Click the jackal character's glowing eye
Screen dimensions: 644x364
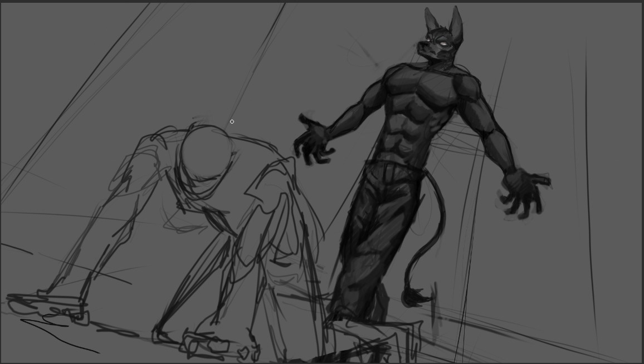coord(442,43)
